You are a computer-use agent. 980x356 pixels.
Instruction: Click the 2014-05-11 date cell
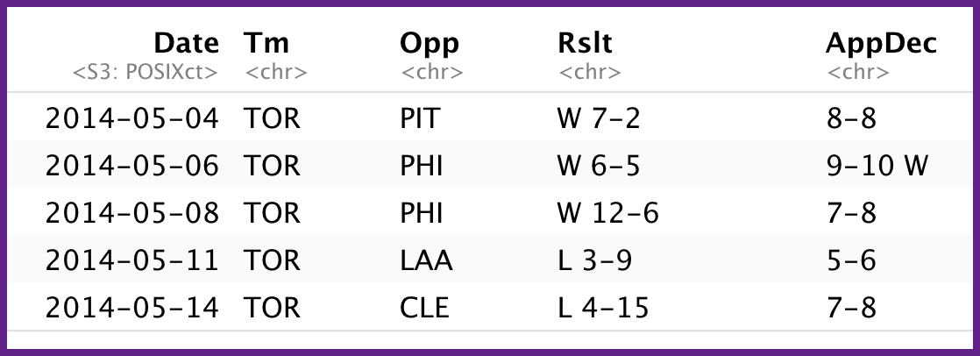click(131, 260)
